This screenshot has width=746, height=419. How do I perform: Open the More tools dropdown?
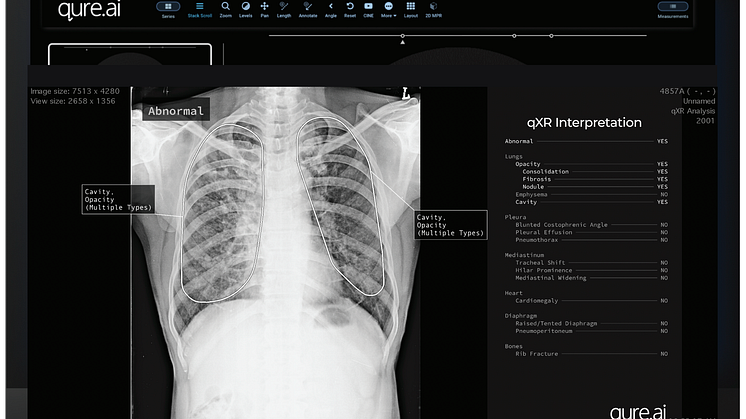389,10
